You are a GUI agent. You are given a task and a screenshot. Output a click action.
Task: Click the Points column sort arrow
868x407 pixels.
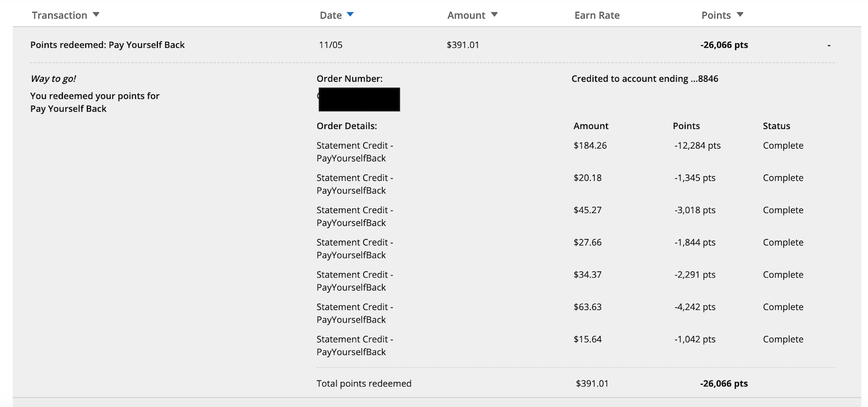pos(740,15)
